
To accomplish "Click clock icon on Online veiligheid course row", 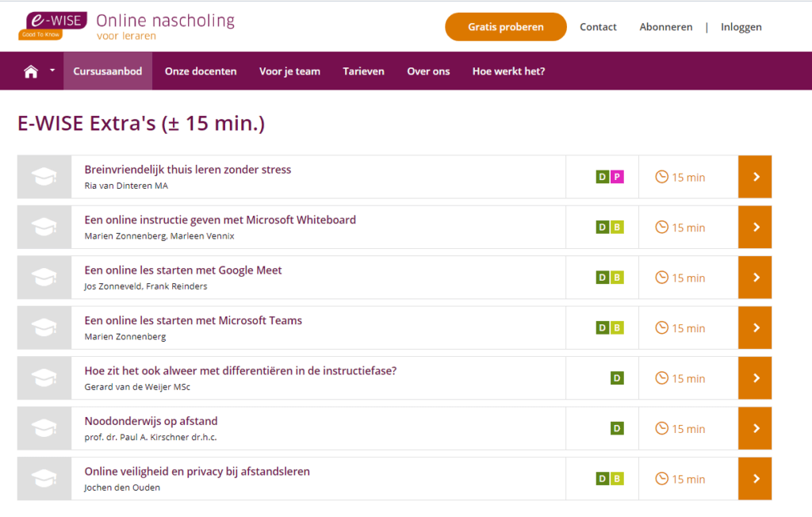I will (x=661, y=478).
